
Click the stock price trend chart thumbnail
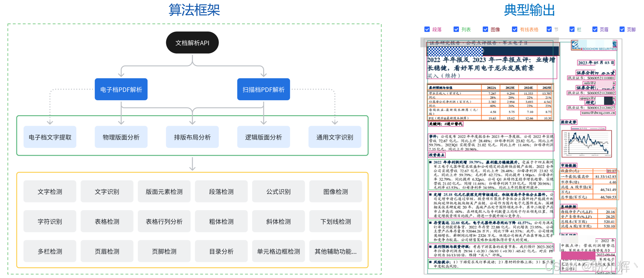click(x=587, y=144)
